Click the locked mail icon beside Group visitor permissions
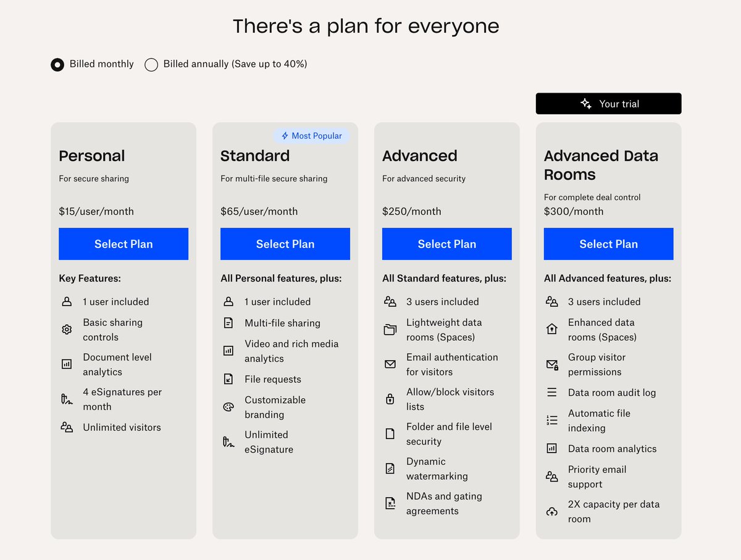This screenshot has height=560, width=741. click(x=552, y=364)
